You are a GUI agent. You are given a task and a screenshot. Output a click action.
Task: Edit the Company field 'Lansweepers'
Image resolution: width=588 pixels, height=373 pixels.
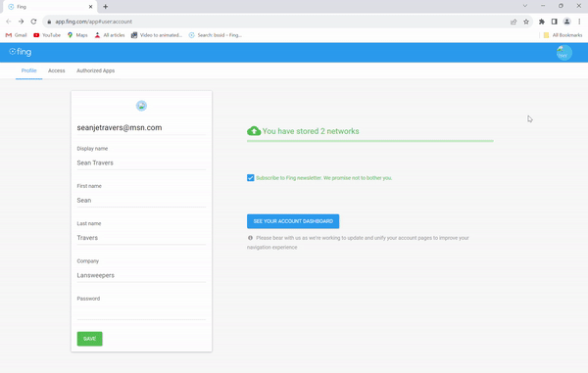pos(141,275)
